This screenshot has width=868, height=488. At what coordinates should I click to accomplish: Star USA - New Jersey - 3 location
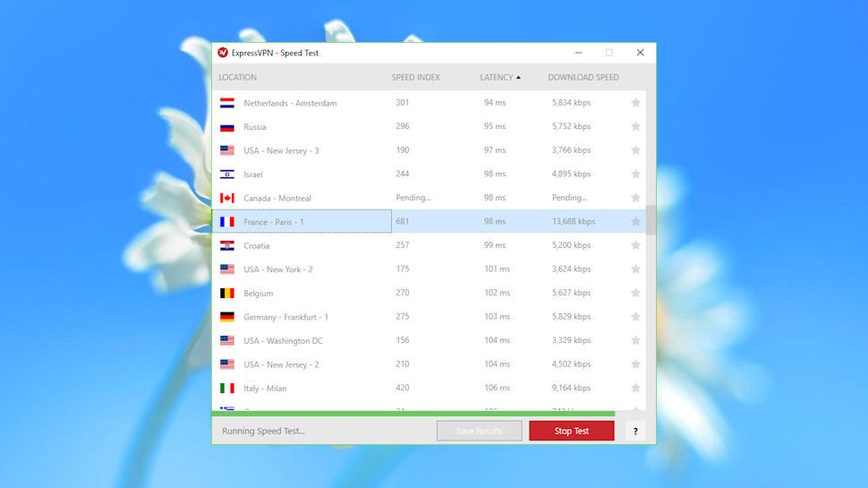pyautogui.click(x=635, y=150)
